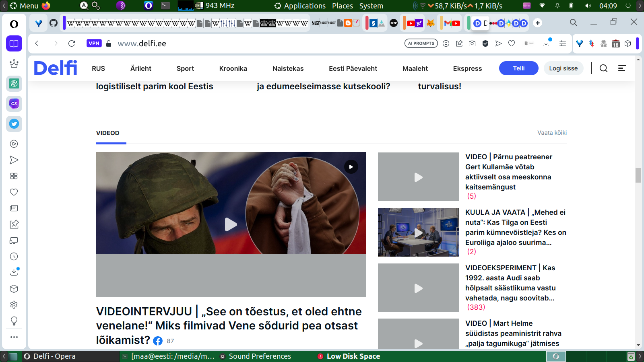The width and height of the screenshot is (644, 362).
Task: Click the page vertical scrollbar thumb
Action: tap(638, 175)
